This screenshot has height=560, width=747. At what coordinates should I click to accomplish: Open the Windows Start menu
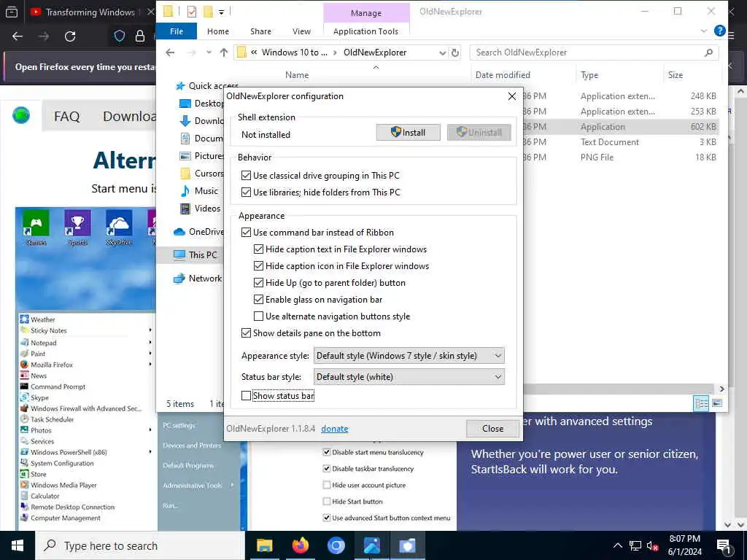18,545
